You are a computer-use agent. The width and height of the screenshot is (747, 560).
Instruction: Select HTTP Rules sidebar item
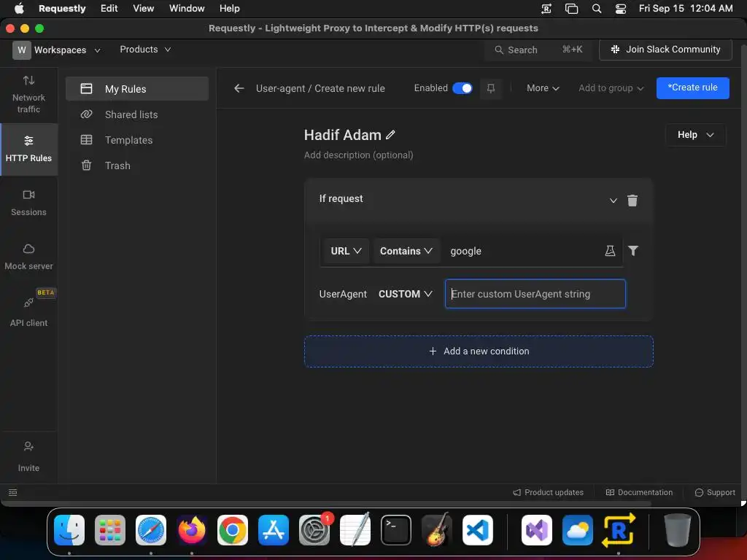tap(28, 149)
